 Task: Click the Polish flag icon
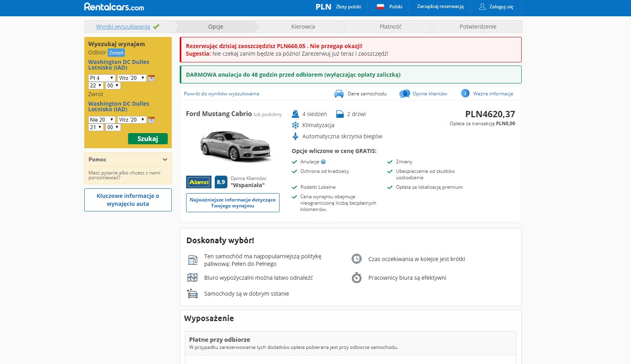click(x=381, y=7)
